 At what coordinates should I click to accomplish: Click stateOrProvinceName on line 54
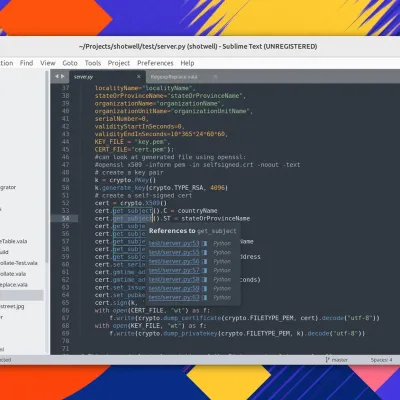pos(216,219)
